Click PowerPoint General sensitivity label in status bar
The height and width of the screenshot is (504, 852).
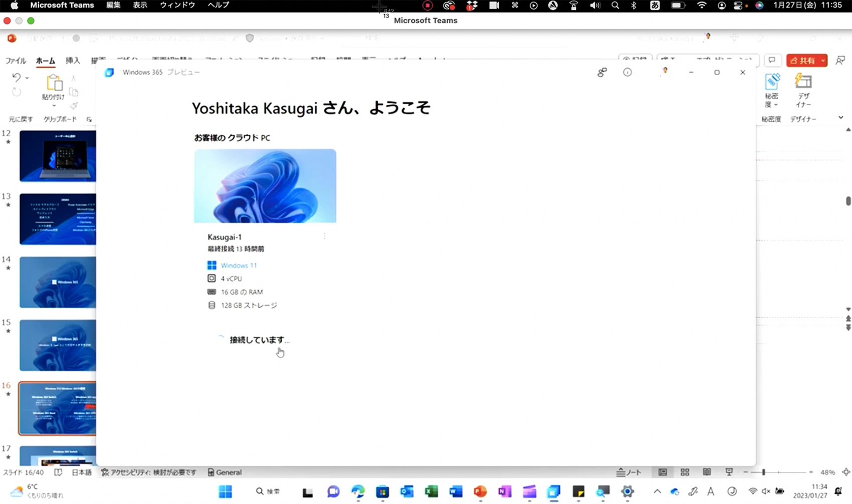[x=225, y=472]
